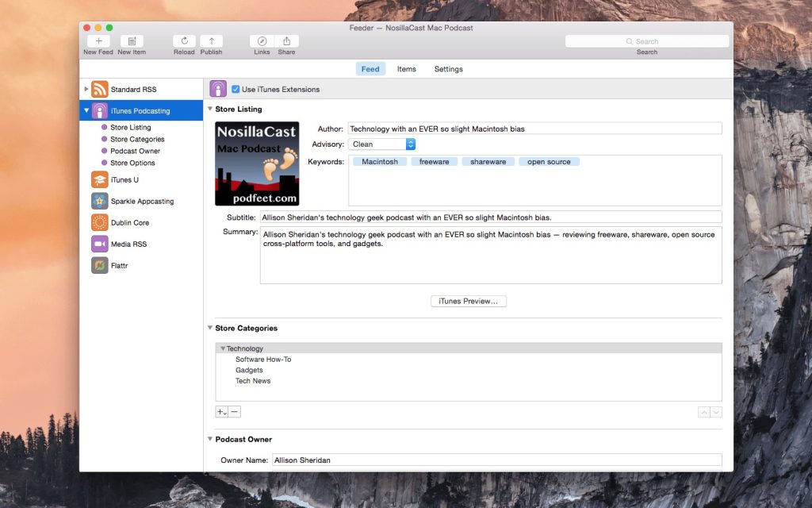The height and width of the screenshot is (508, 812).
Task: Click the Owner Name text field
Action: pos(496,460)
